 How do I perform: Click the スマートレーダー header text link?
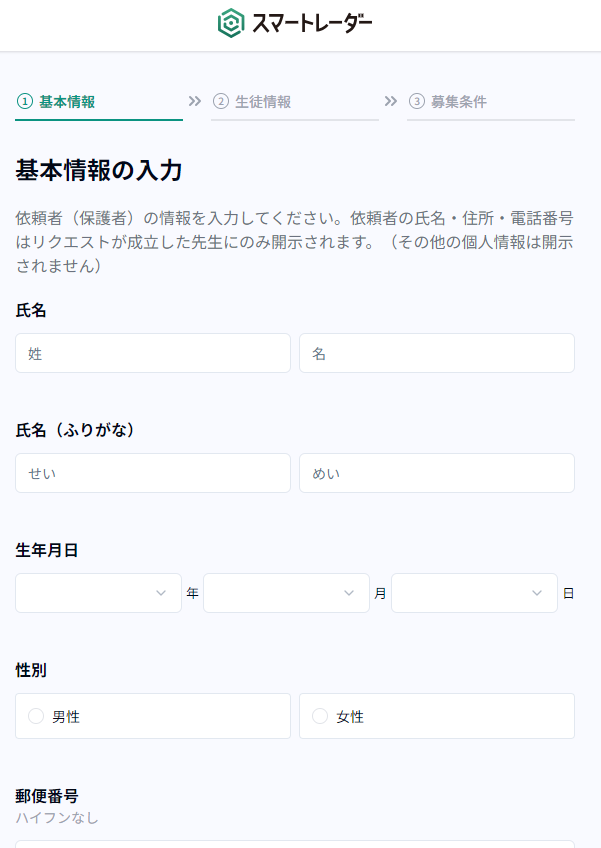click(x=312, y=23)
